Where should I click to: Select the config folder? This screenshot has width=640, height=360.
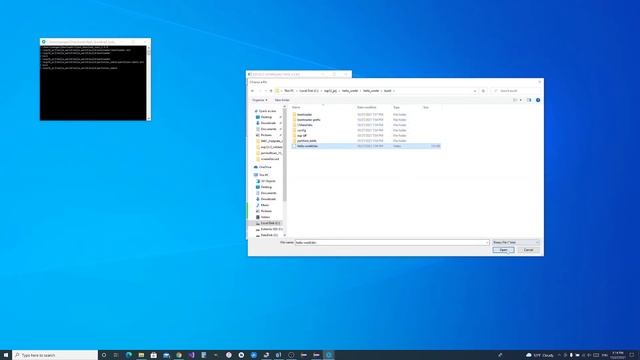tap(301, 130)
